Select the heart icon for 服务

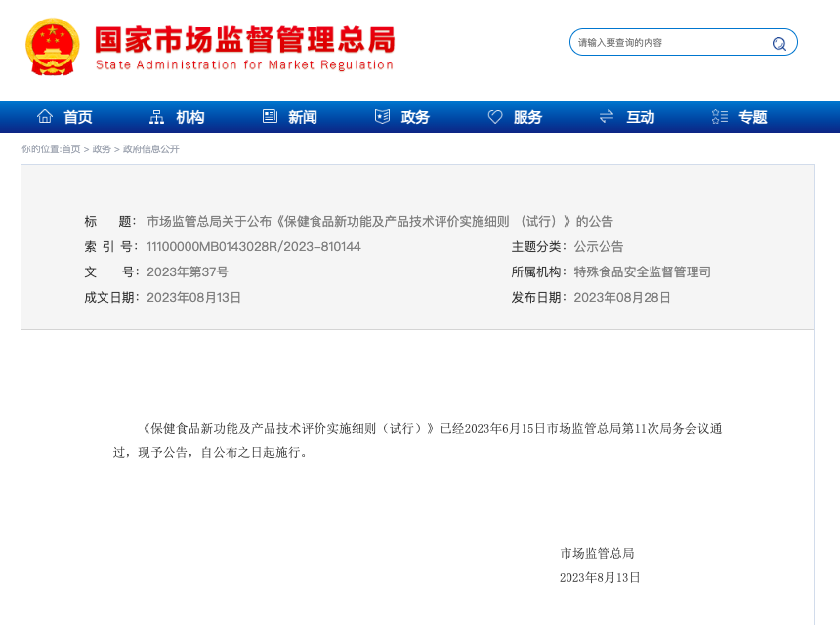(x=494, y=116)
